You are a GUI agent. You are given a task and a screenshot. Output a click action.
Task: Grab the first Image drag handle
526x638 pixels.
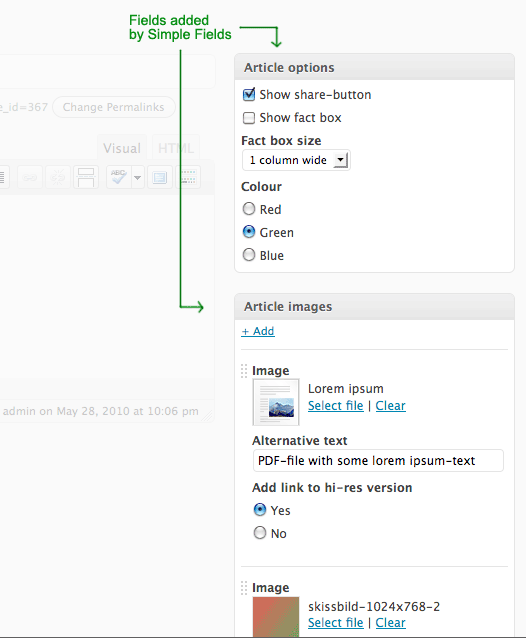244,371
